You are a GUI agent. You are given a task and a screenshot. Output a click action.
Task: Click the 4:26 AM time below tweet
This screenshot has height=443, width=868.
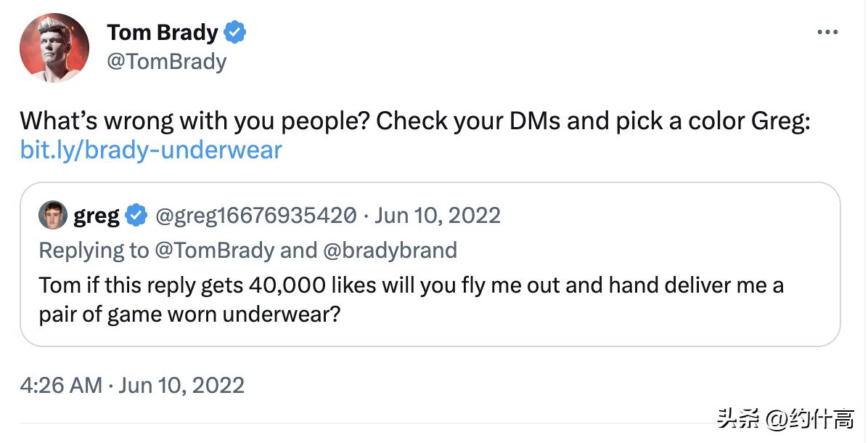coord(61,385)
